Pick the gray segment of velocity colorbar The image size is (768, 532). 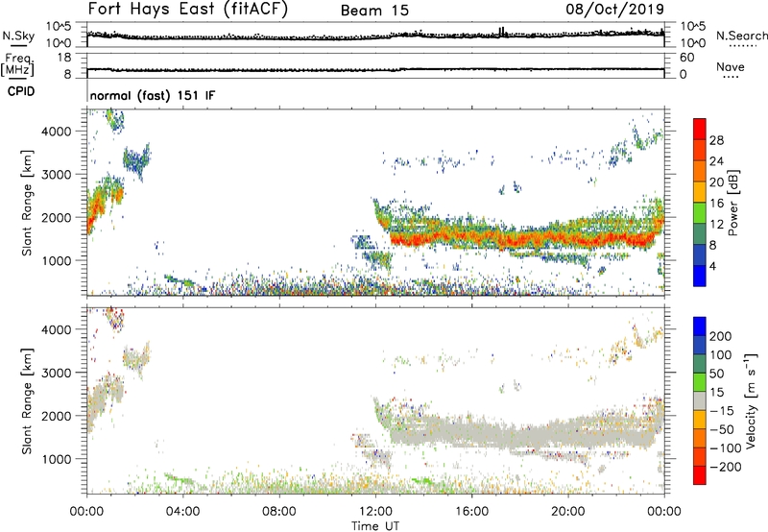[x=700, y=401]
